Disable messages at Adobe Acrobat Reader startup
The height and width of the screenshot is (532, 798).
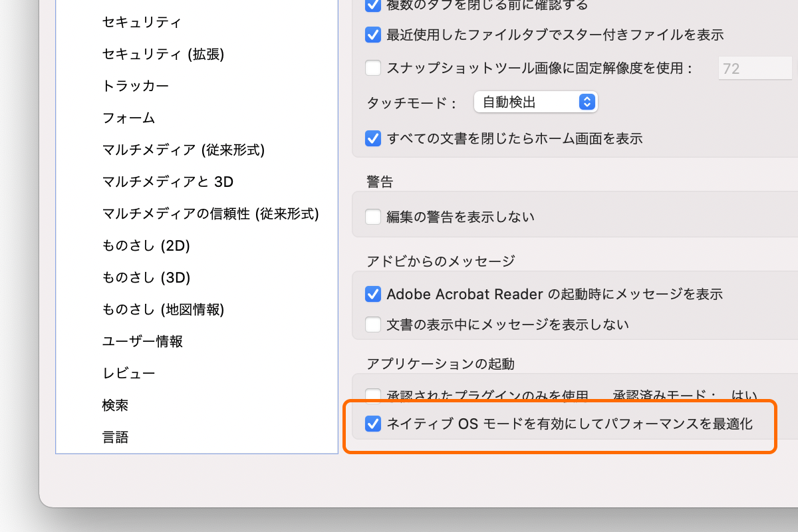373,294
